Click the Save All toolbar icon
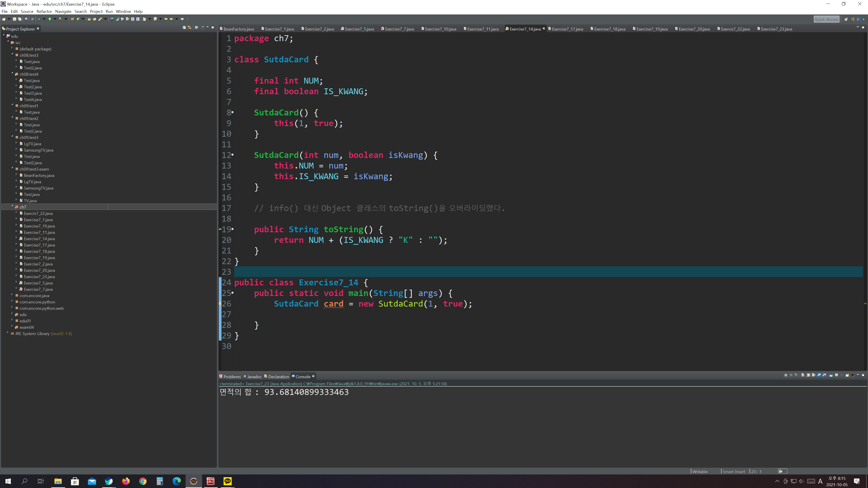This screenshot has height=488, width=868. pyautogui.click(x=19, y=19)
